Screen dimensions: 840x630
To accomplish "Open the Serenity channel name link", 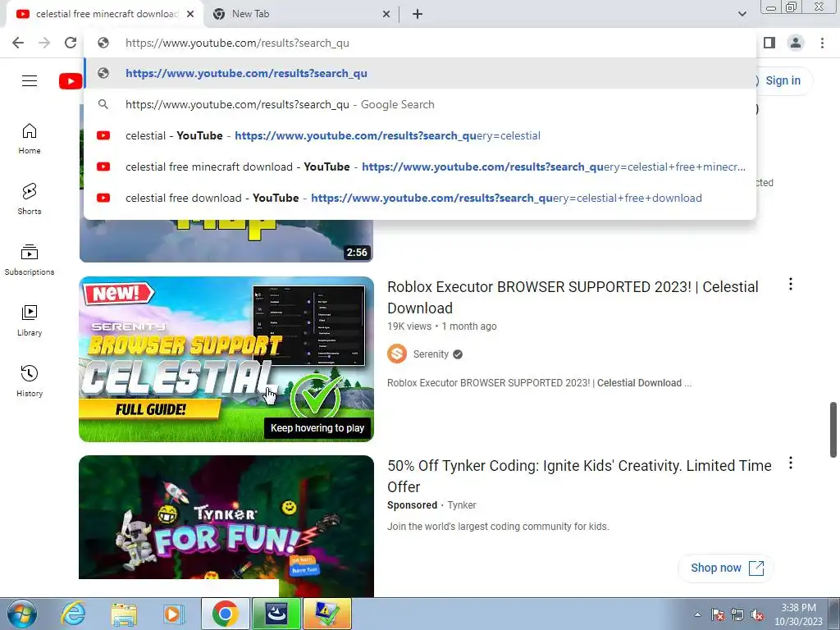I will (x=431, y=354).
